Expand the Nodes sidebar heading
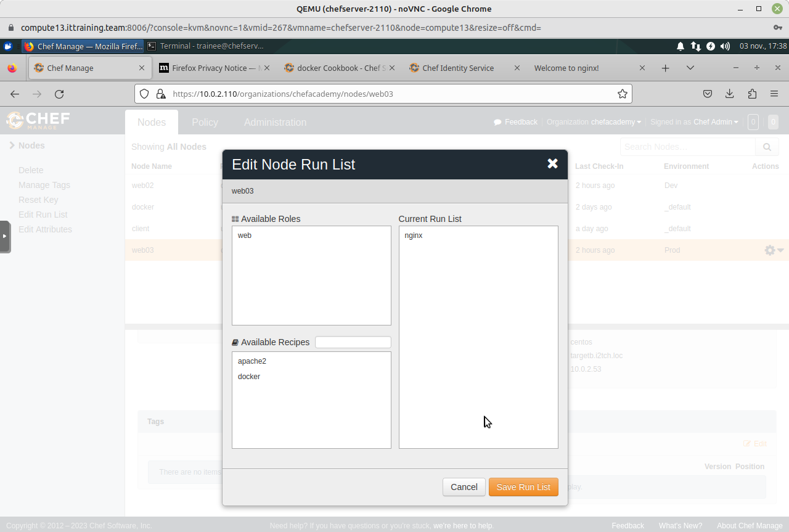 [x=27, y=145]
